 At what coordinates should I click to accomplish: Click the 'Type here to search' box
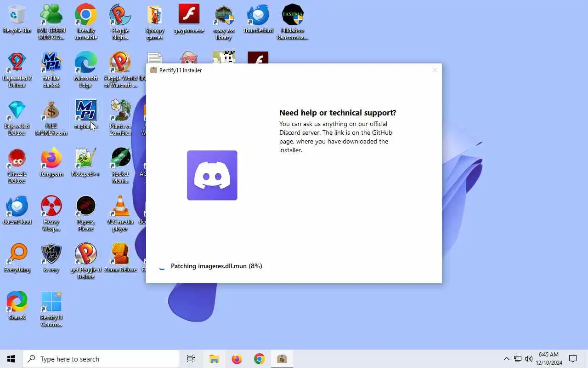pyautogui.click(x=101, y=359)
